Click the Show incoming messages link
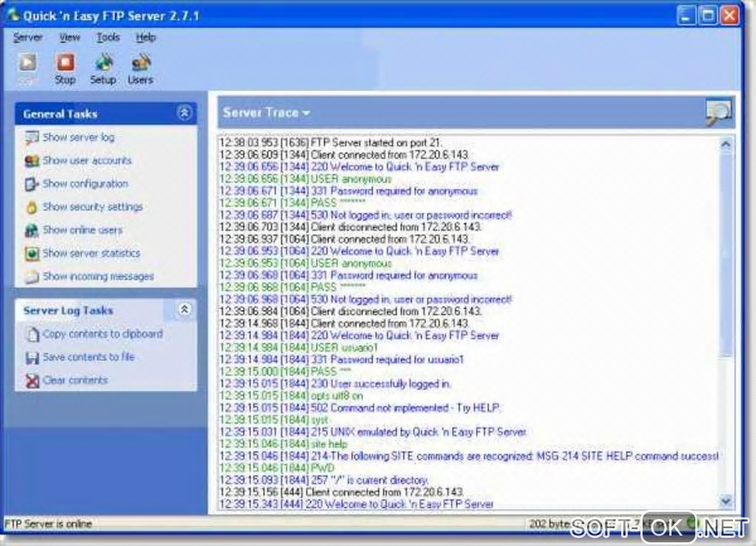The height and width of the screenshot is (546, 756). [99, 276]
